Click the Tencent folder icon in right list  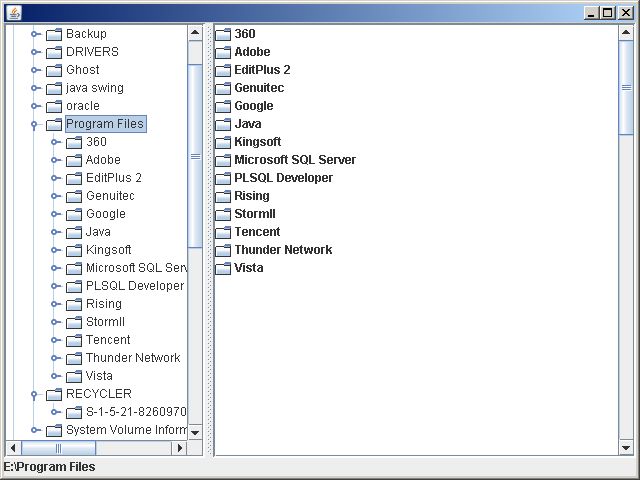pyautogui.click(x=223, y=232)
